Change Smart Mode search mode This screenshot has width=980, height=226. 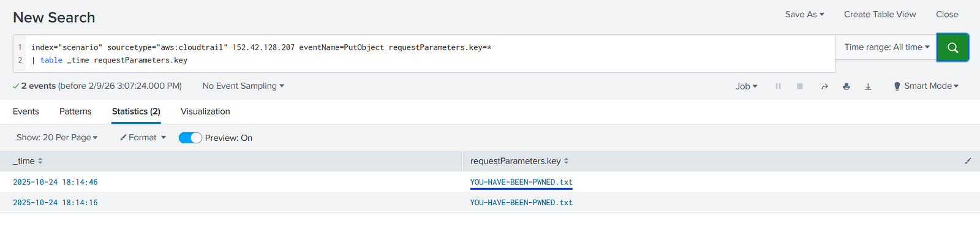click(926, 86)
